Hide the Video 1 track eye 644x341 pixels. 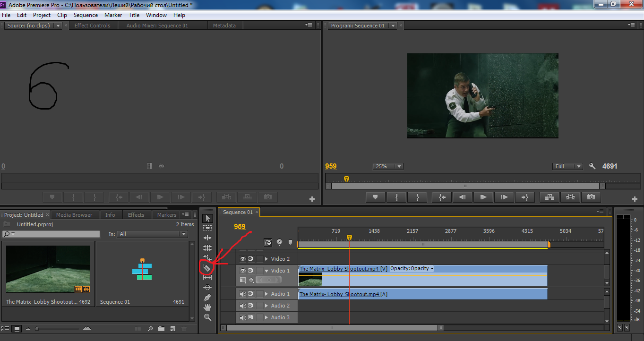click(x=243, y=271)
